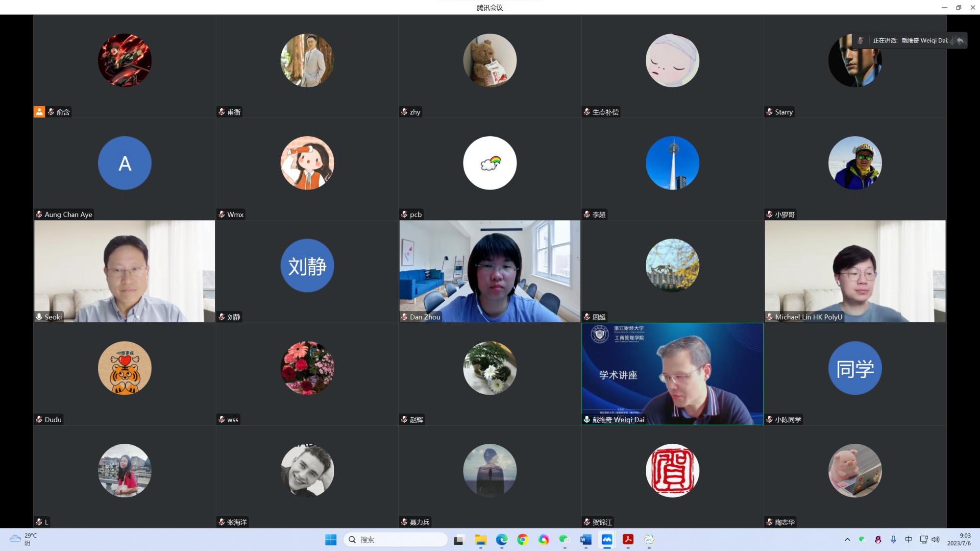
Task: Open Microsoft Word from the taskbar
Action: pyautogui.click(x=586, y=539)
